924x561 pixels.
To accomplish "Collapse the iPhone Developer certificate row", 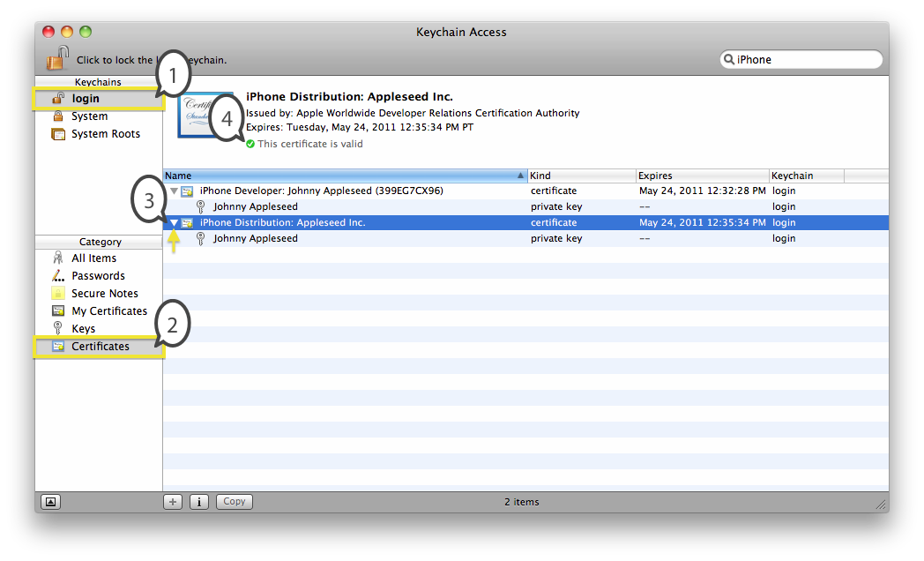I will click(174, 191).
